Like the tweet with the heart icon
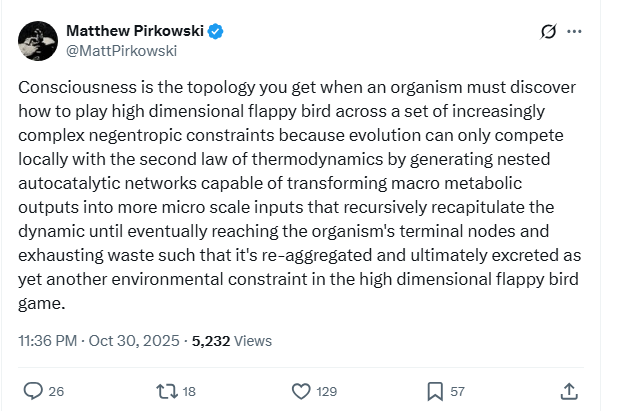This screenshot has height=411, width=624. tap(302, 390)
